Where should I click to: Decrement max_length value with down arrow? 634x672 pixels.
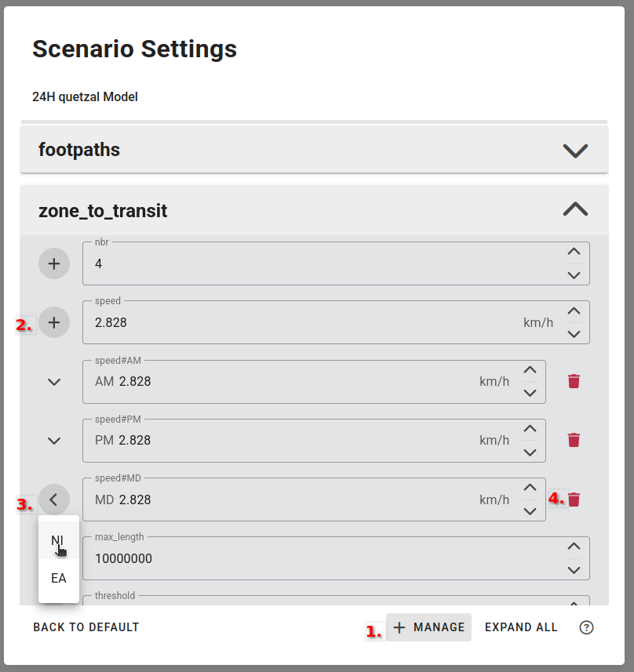(x=574, y=570)
